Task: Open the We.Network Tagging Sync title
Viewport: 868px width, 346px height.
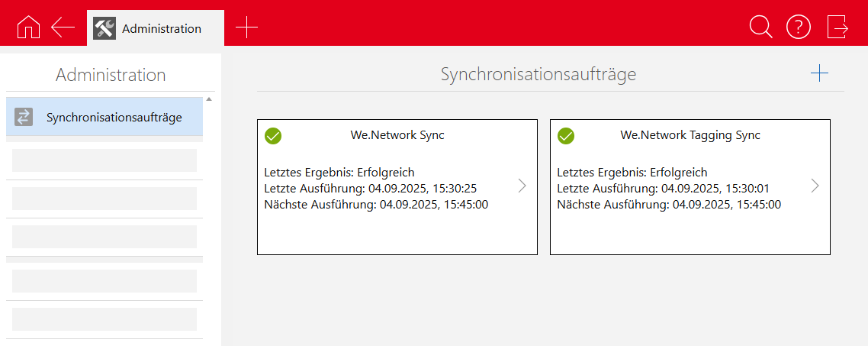Action: [x=690, y=135]
